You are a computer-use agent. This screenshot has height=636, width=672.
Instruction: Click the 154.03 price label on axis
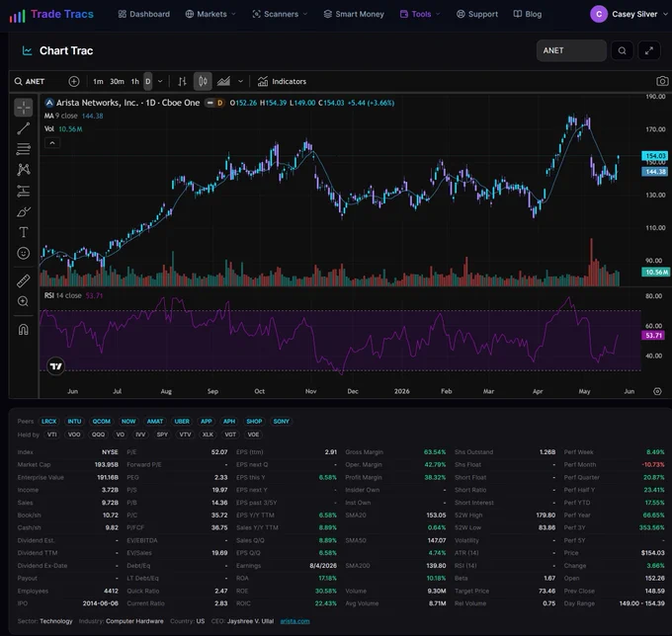pyautogui.click(x=655, y=155)
